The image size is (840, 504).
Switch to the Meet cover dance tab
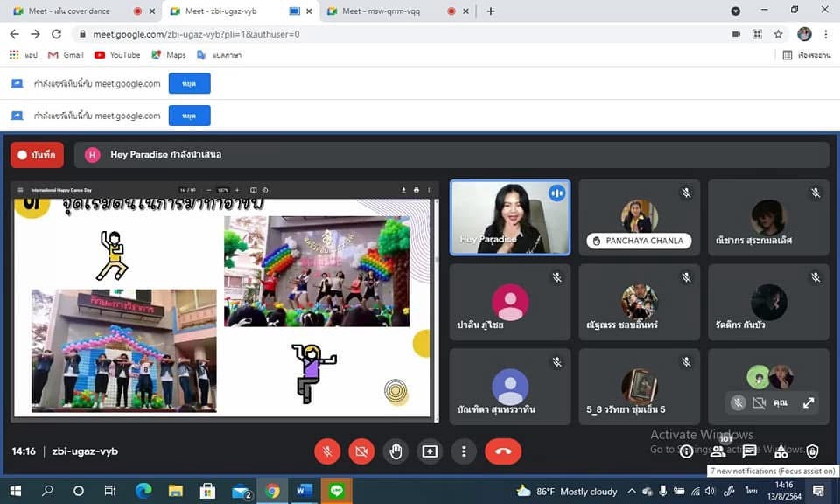click(x=74, y=11)
